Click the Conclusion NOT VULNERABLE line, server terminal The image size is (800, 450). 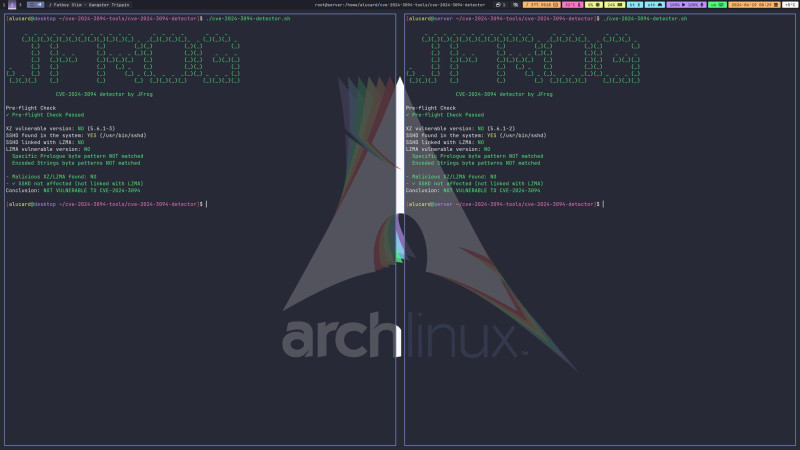pos(473,190)
